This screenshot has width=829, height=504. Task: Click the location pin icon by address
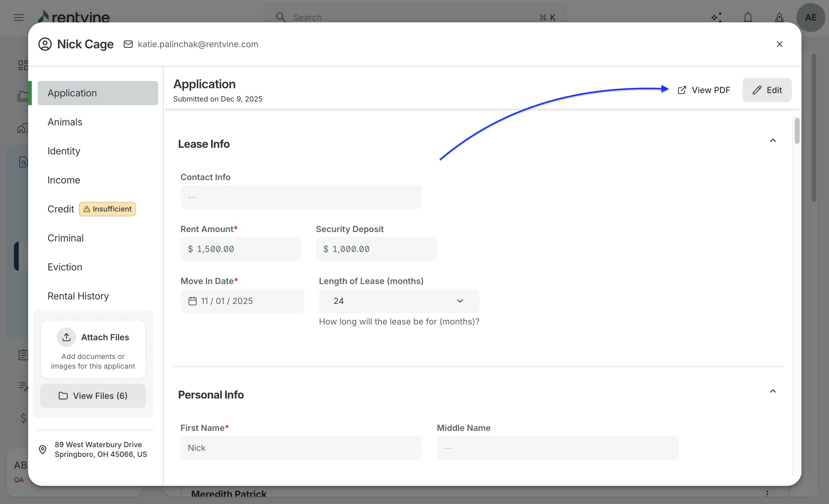click(x=43, y=449)
